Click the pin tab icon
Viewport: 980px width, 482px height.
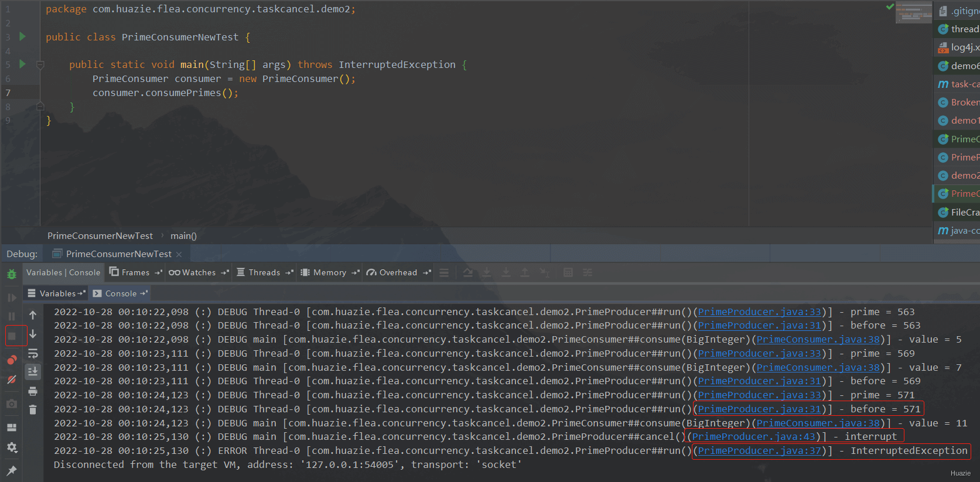(12, 470)
